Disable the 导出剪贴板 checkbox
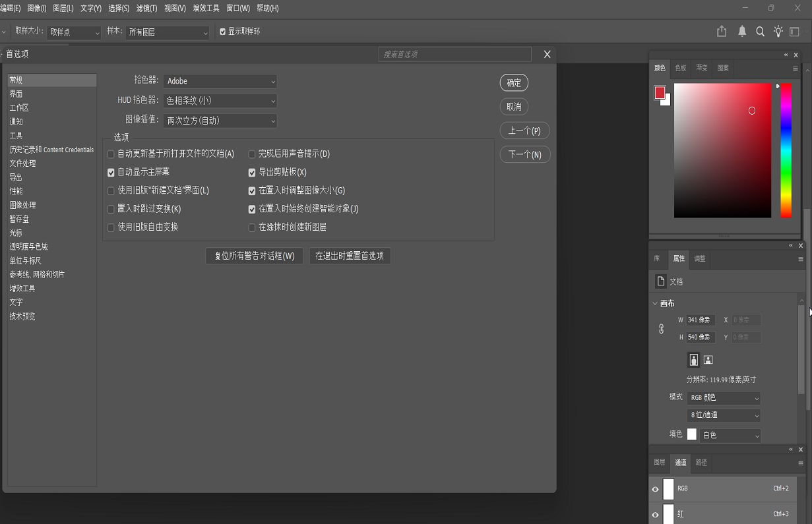Image resolution: width=812 pixels, height=524 pixels. point(251,172)
